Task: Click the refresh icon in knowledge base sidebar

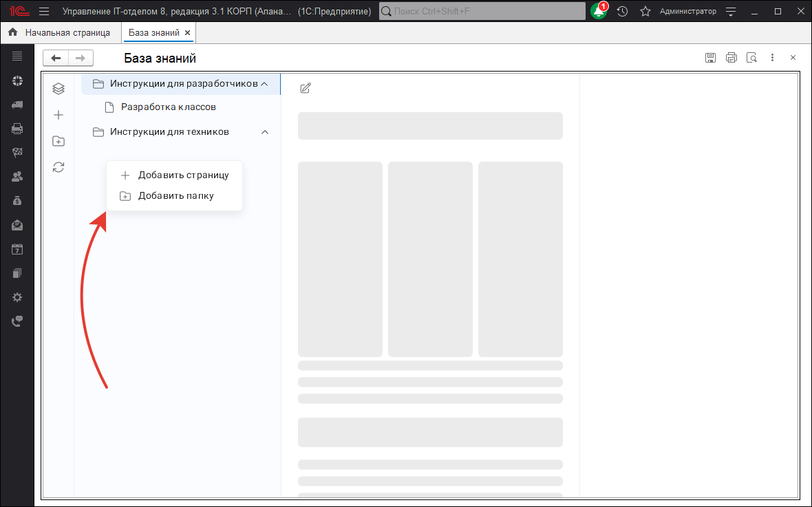Action: click(x=58, y=167)
